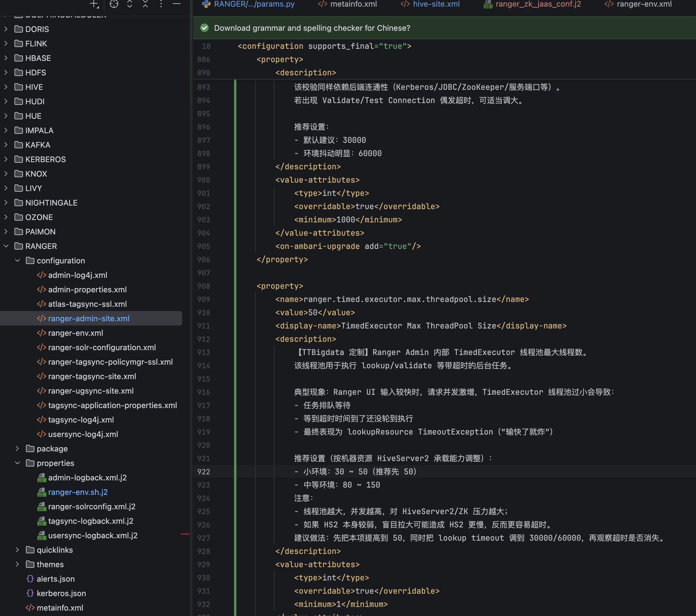Open ranger-ugsync-site.xml in tree
The width and height of the screenshot is (696, 616).
[x=90, y=391]
